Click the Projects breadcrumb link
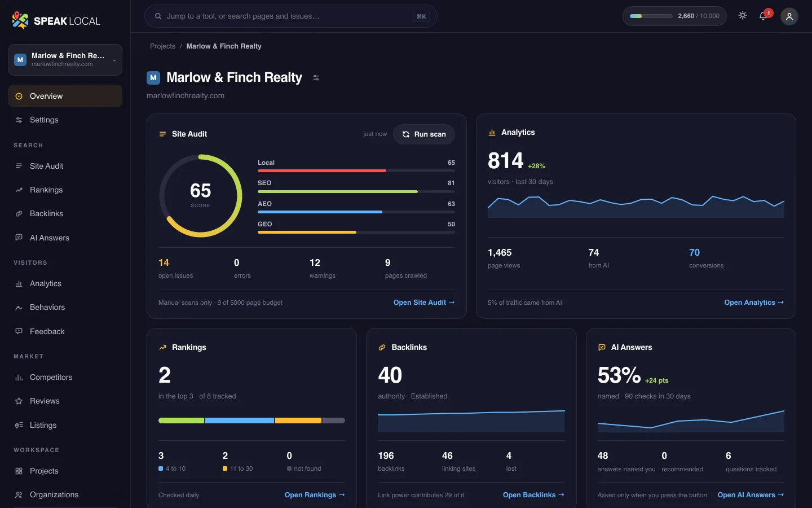 click(x=162, y=46)
